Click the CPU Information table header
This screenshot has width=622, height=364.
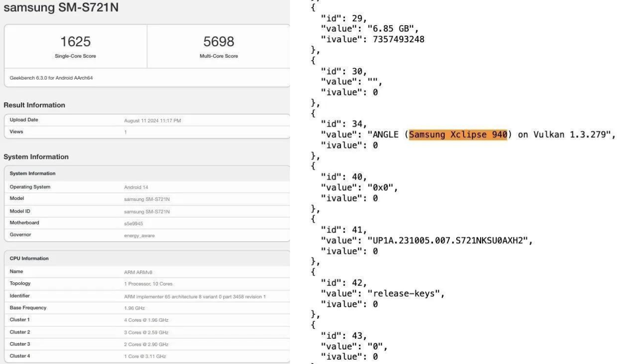pos(29,258)
